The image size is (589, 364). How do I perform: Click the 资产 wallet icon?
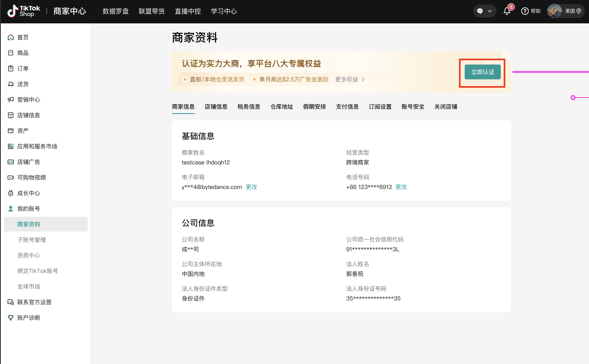click(x=11, y=131)
